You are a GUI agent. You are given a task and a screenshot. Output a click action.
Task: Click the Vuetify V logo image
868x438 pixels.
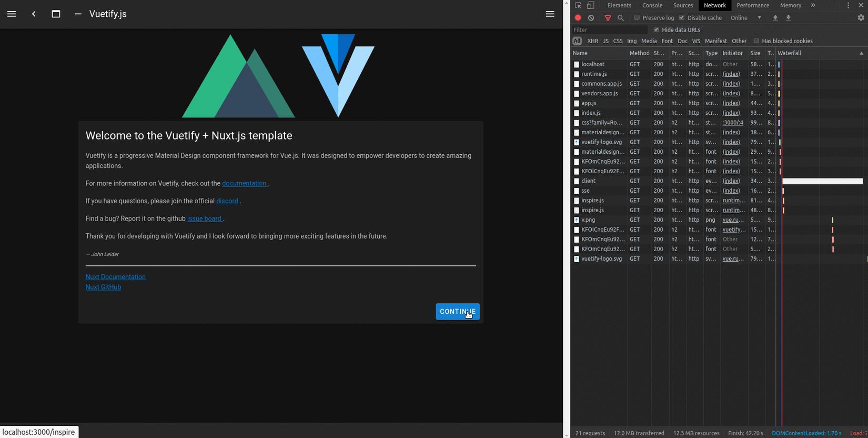point(338,75)
